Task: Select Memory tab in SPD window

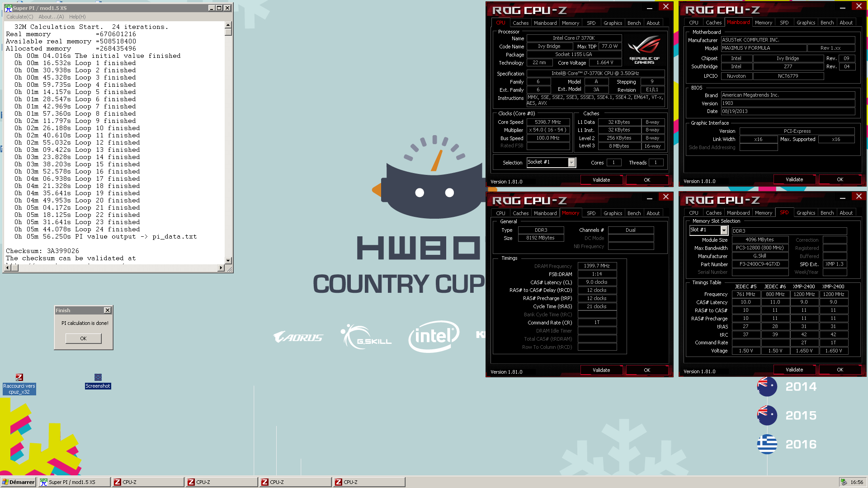Action: [763, 213]
